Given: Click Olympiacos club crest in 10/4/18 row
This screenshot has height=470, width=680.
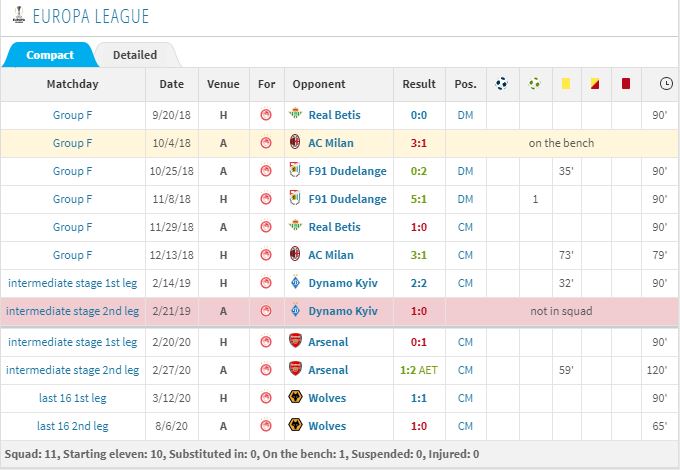Looking at the screenshot, I should 266,143.
